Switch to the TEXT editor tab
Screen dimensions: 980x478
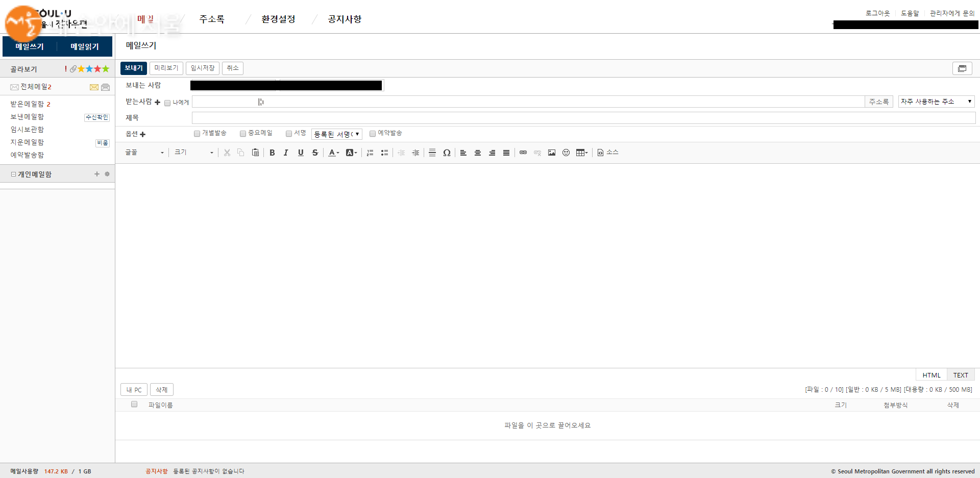click(x=960, y=375)
